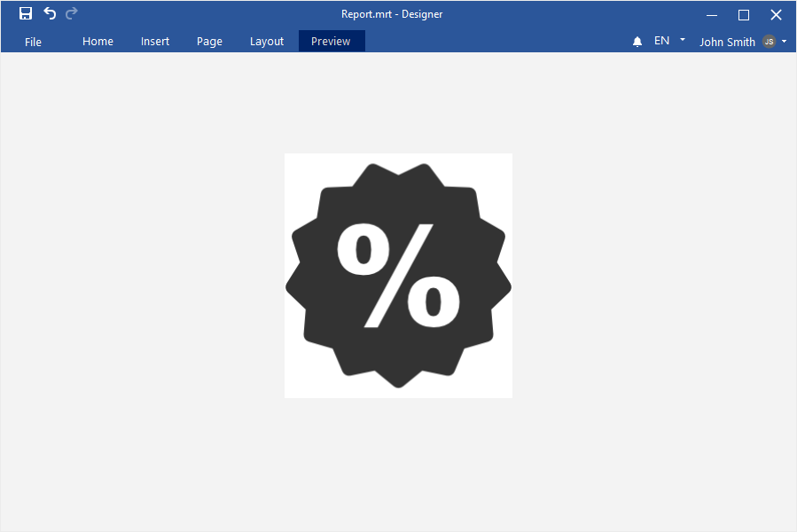Viewport: 797px width, 532px height.
Task: Close the Designer window
Action: coord(776,14)
